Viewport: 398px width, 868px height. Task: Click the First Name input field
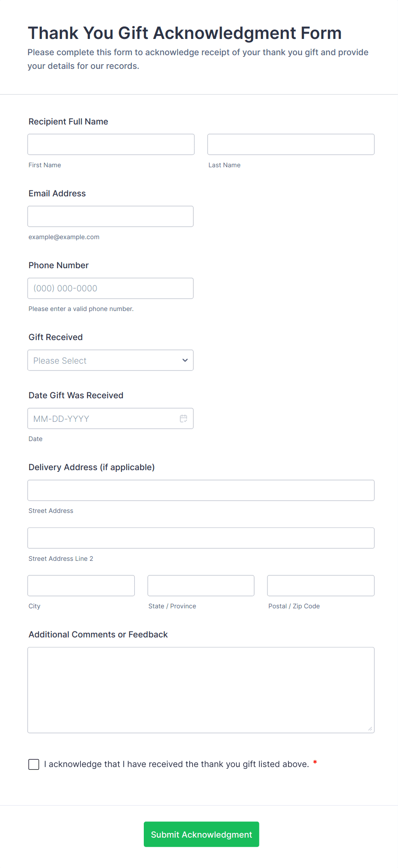coord(111,144)
